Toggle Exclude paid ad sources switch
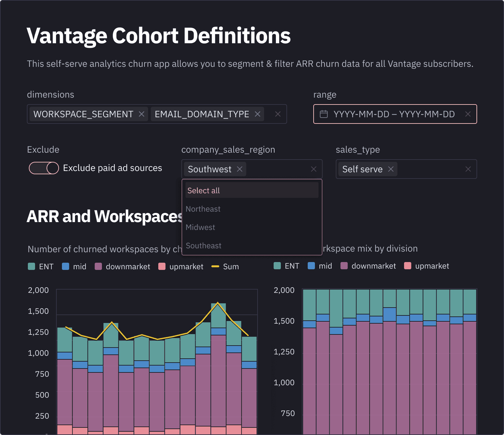 click(x=44, y=168)
